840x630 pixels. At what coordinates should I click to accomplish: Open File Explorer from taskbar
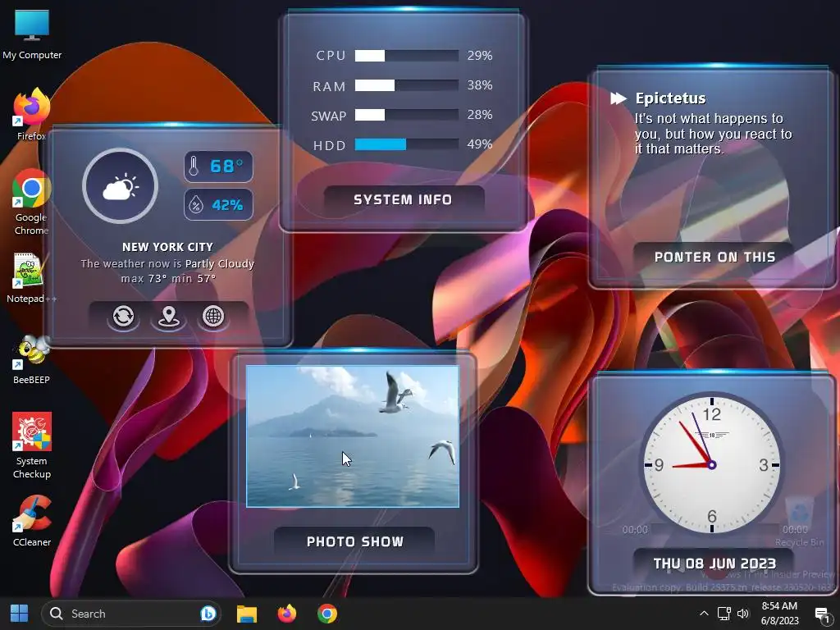tap(247, 614)
